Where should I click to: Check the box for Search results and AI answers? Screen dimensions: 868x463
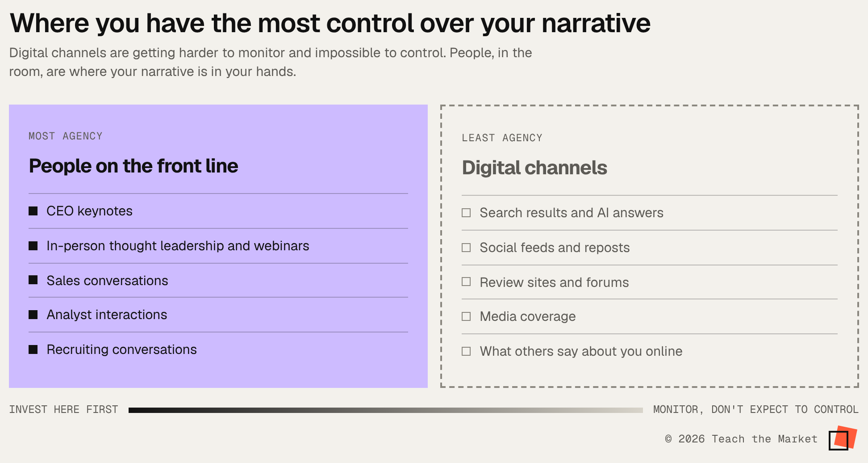tap(466, 213)
